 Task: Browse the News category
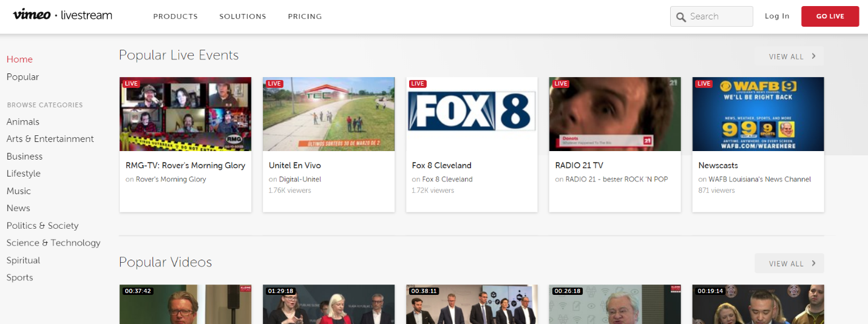pyautogui.click(x=18, y=208)
